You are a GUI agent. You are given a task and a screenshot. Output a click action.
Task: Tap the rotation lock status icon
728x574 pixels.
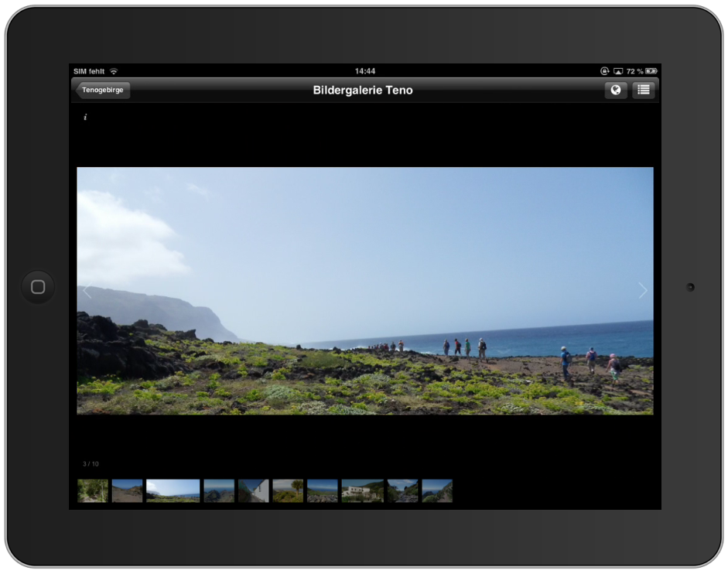(x=605, y=71)
